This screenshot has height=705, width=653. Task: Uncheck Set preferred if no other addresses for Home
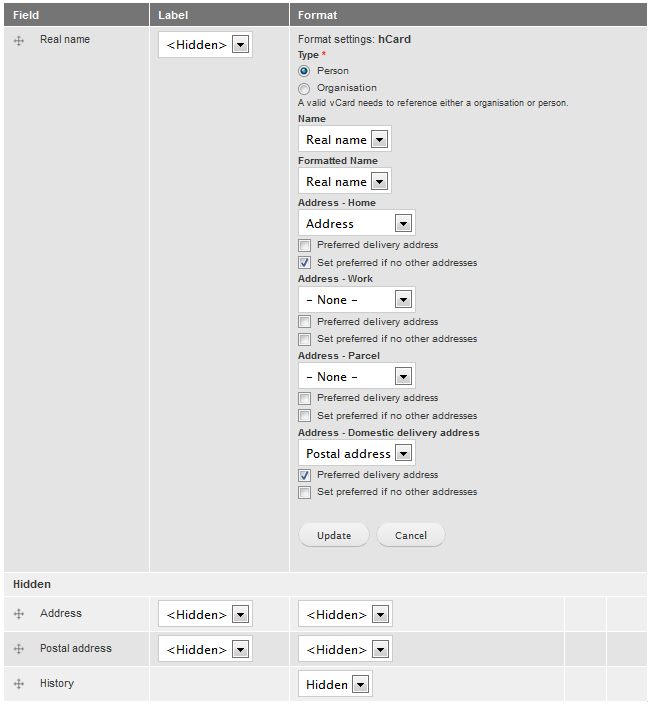304,262
